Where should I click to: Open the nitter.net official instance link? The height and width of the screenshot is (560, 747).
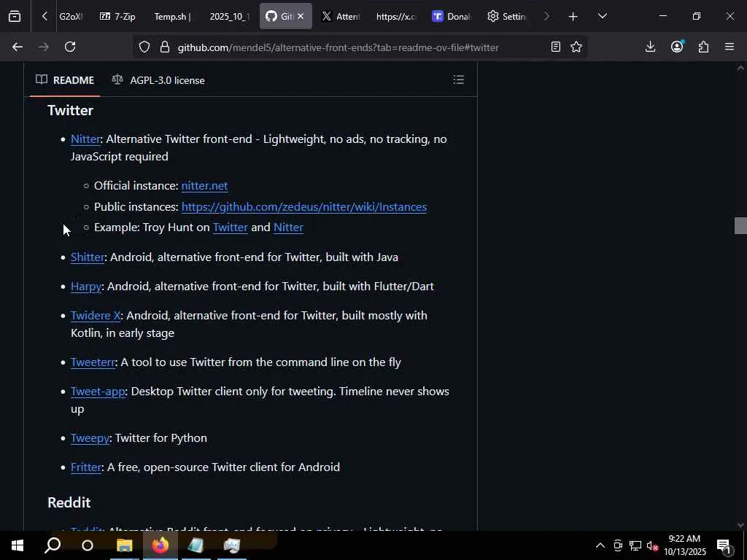[204, 186]
